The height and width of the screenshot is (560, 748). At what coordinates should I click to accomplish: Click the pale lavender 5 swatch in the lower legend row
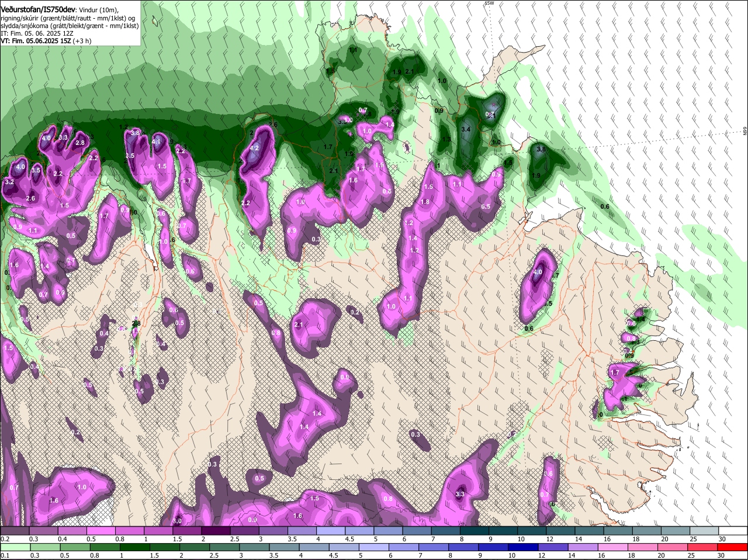374,547
